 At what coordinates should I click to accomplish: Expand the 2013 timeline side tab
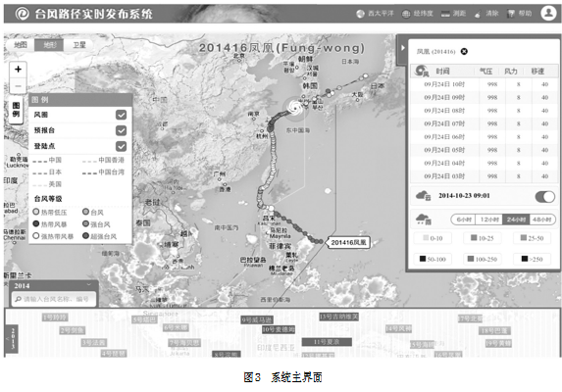[12, 338]
